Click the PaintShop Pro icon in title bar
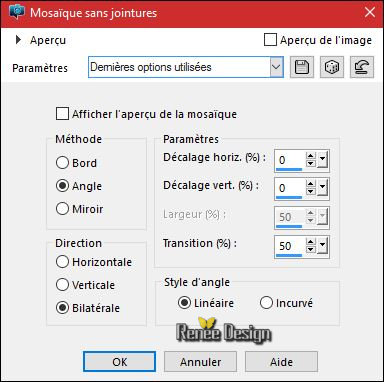 pos(17,13)
